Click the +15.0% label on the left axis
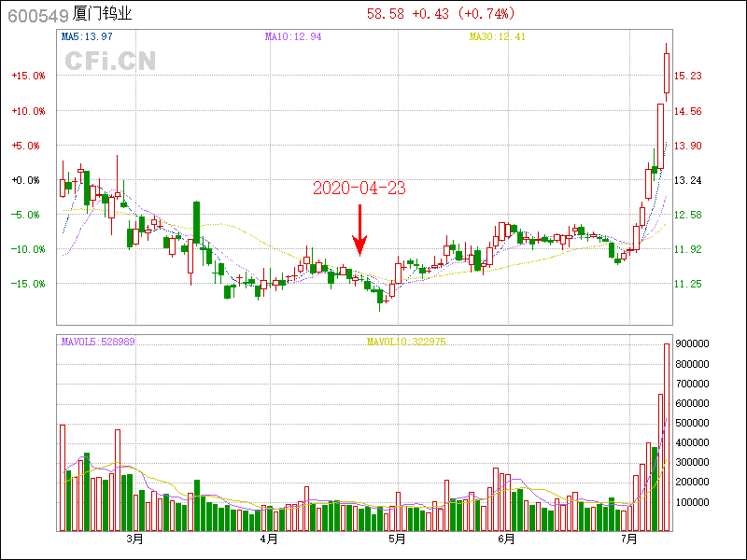 pos(28,77)
